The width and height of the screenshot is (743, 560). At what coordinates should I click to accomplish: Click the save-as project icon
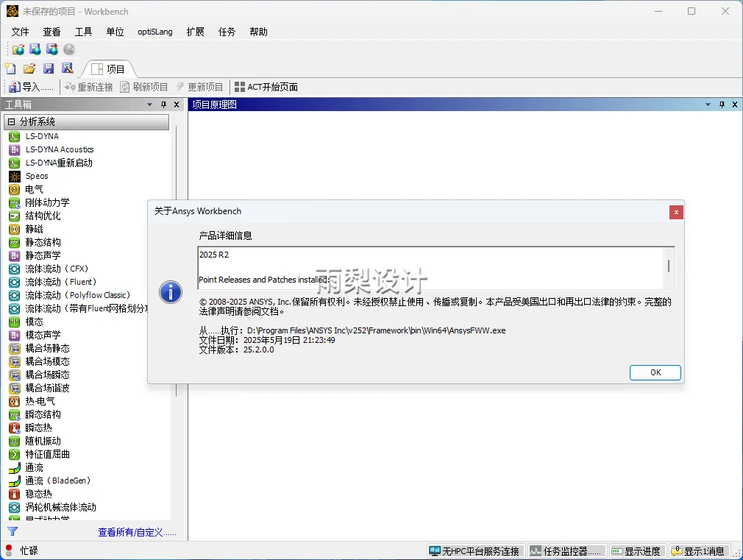68,68
